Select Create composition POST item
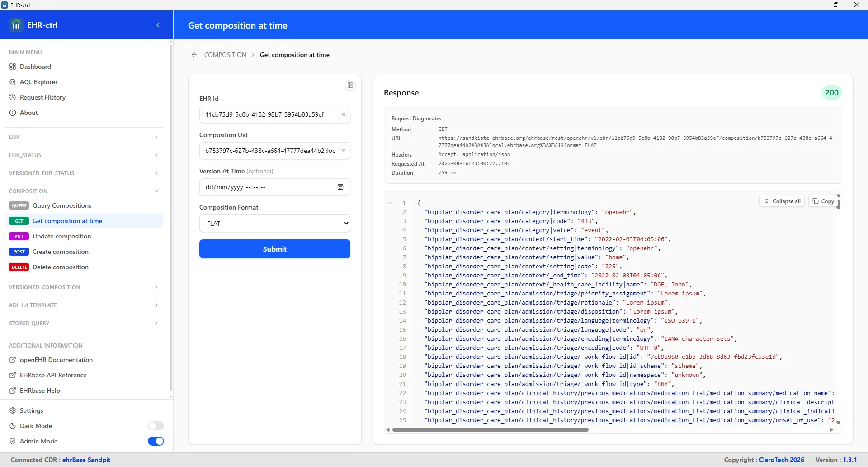 [85, 252]
